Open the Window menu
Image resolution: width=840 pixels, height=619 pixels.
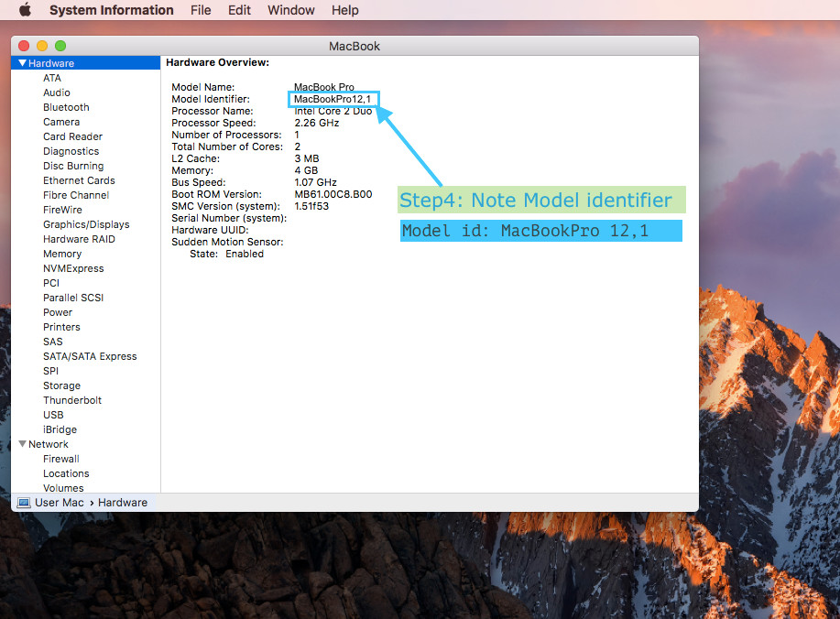pyautogui.click(x=291, y=10)
